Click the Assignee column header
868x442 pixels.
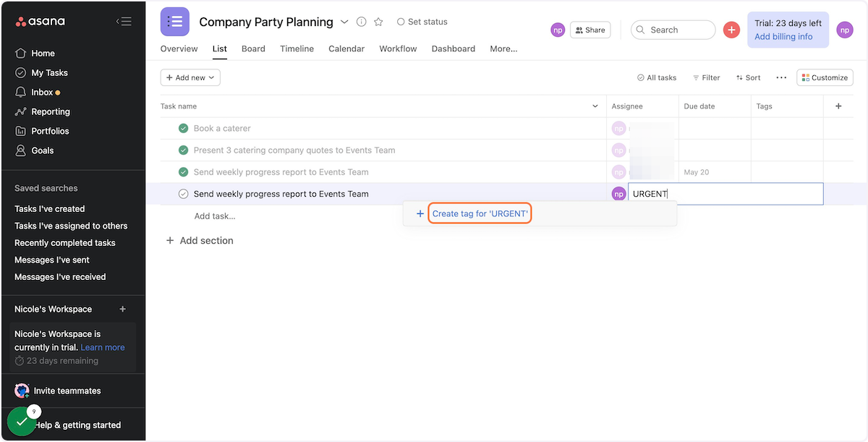point(642,106)
